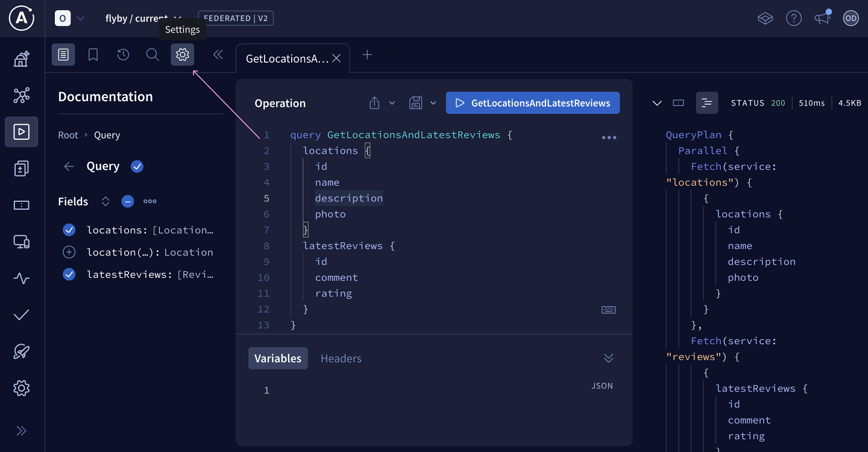868x452 pixels.
Task: Open the saved operation collections bookmark icon
Action: click(93, 55)
